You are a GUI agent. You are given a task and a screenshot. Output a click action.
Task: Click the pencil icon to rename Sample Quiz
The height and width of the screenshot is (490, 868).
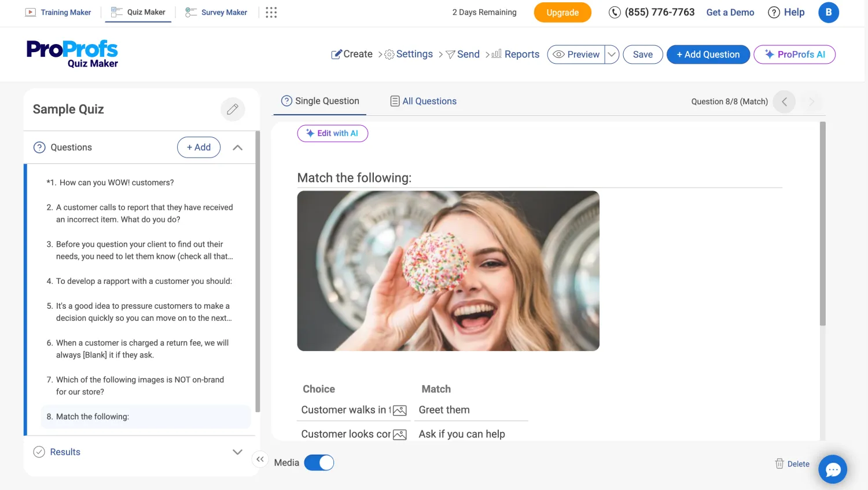[233, 109]
